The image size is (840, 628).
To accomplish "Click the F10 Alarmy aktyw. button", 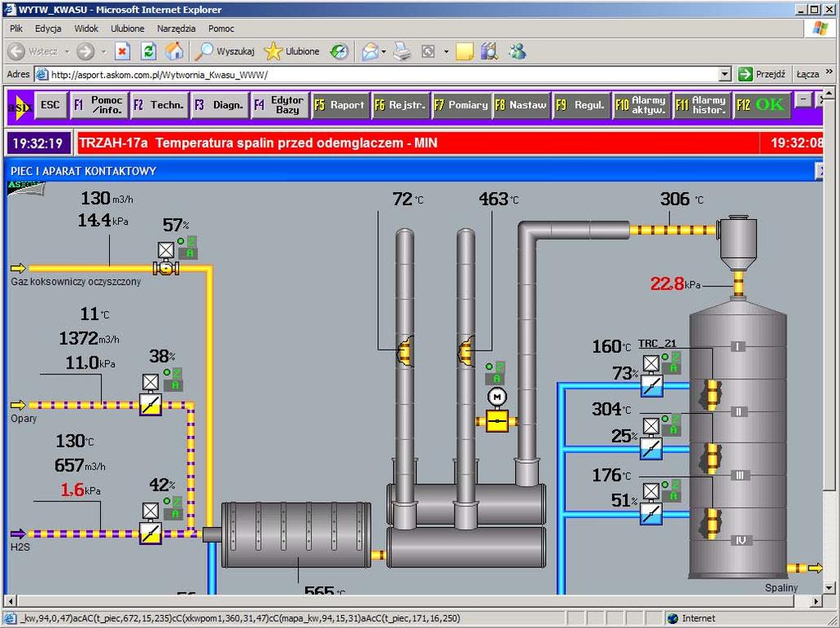I will coord(641,105).
